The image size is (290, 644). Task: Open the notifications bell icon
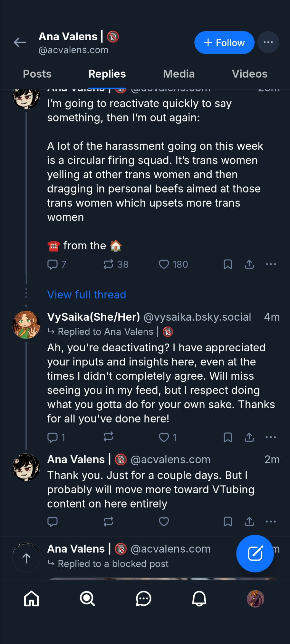pyautogui.click(x=199, y=599)
